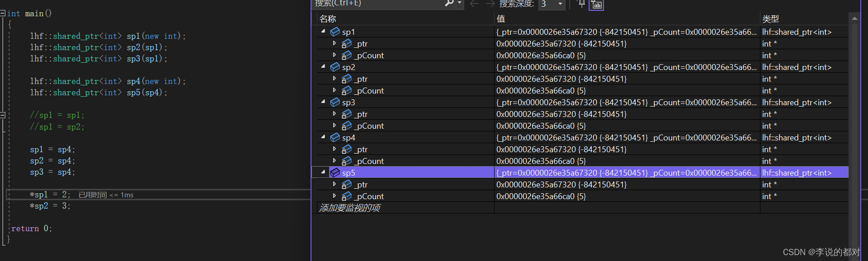Viewport: 868px width, 261px height.
Task: Click the search magnifier icon in watch window
Action: click(449, 3)
